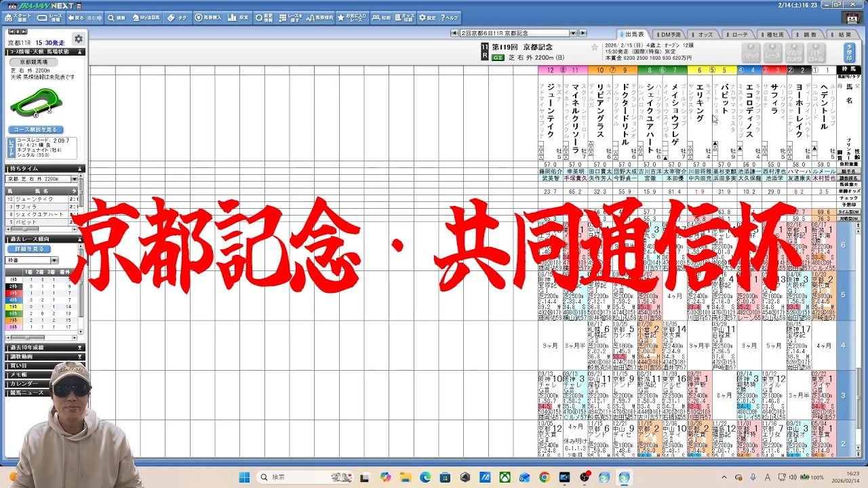This screenshot has height=488, width=868.
Task: Click the side panel gear settings icon
Action: coord(78,39)
